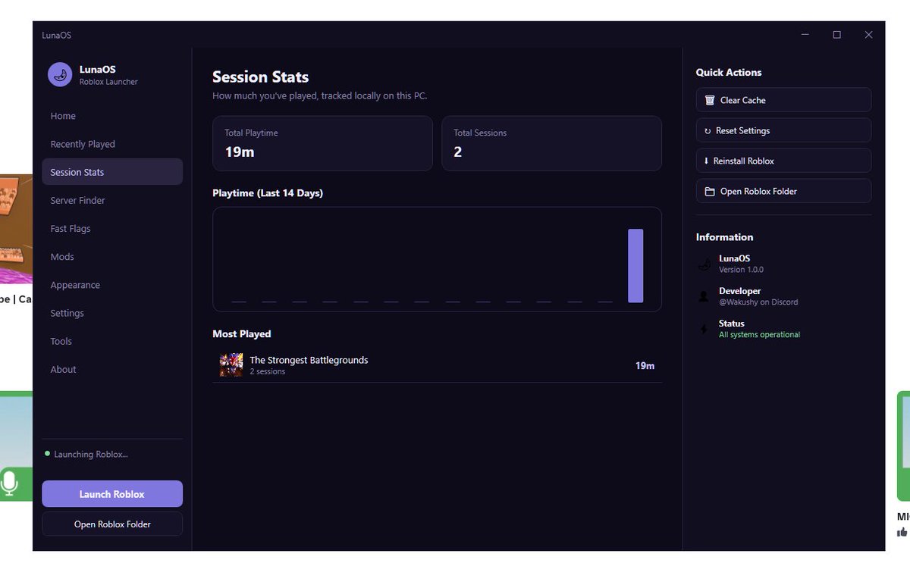Click the folder icon in Quick Actions
Image resolution: width=910 pixels, height=588 pixels.
click(710, 192)
